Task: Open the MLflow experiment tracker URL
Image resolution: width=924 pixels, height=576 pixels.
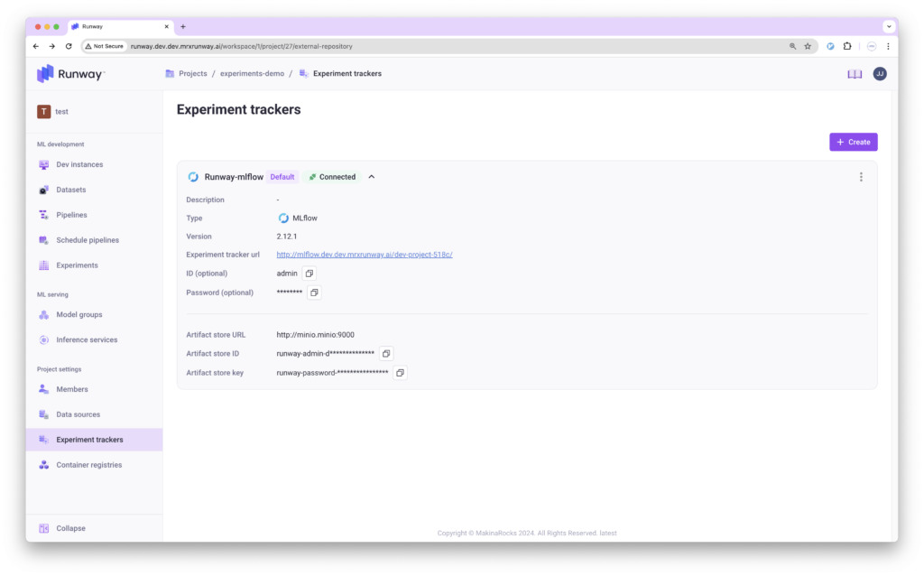Action: (x=365, y=255)
